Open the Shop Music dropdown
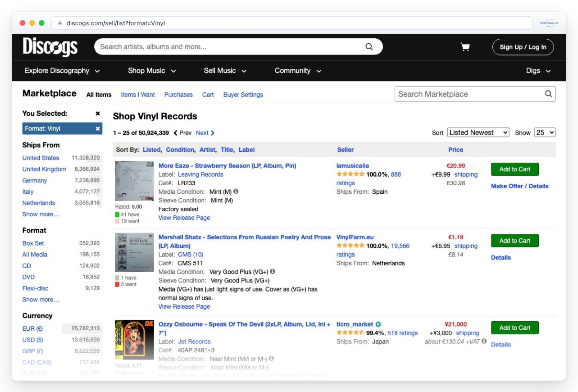Viewport: 578px width, 392px height. [152, 71]
